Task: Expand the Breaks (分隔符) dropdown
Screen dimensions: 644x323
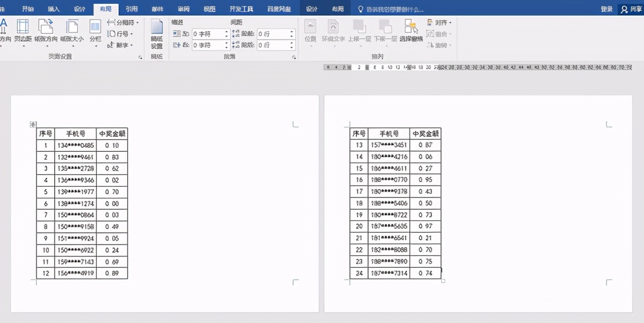Action: [123, 23]
